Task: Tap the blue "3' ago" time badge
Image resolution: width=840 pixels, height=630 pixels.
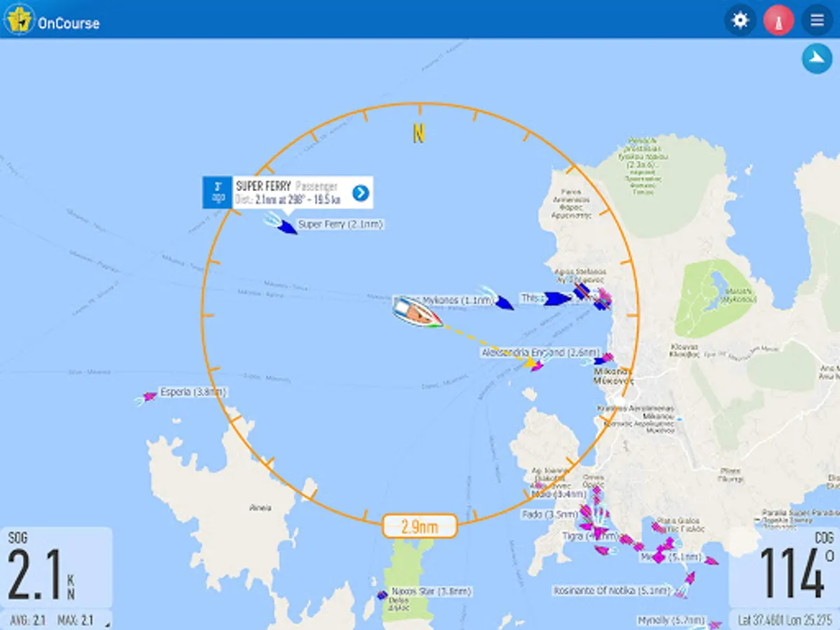Action: (x=218, y=192)
